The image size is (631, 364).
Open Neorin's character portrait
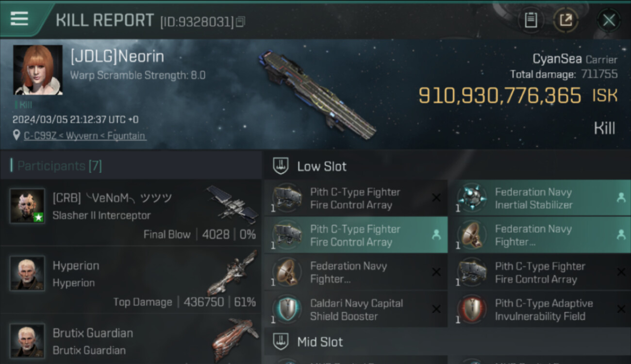point(38,70)
